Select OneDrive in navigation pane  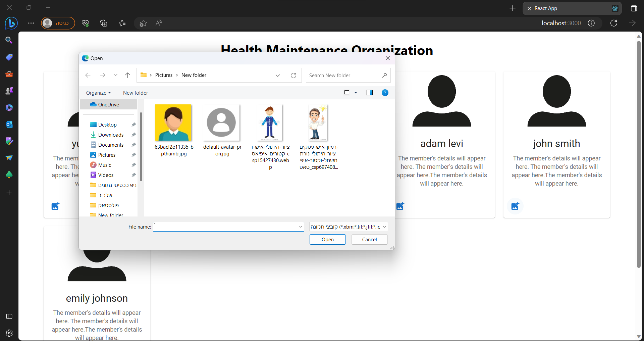point(109,105)
